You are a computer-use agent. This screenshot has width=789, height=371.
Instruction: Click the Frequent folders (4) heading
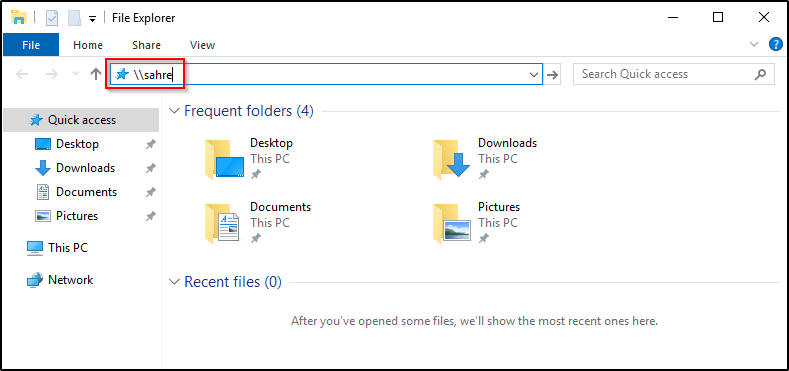click(x=249, y=111)
